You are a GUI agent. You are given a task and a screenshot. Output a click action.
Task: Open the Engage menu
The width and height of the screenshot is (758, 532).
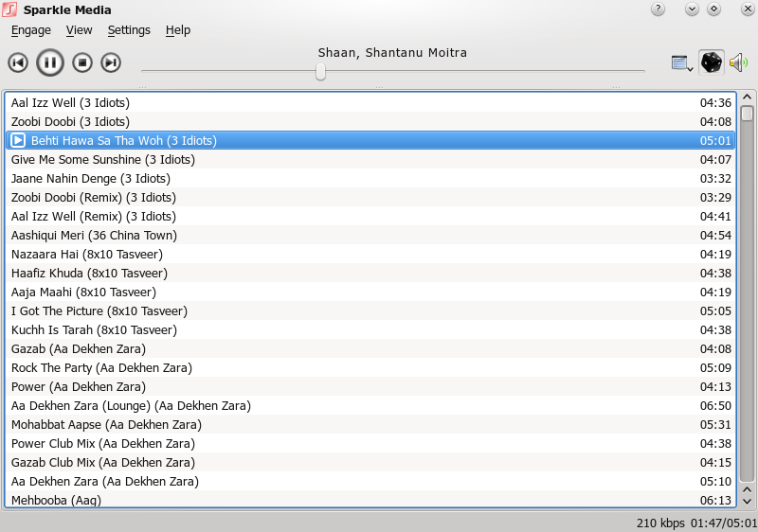pos(31,30)
